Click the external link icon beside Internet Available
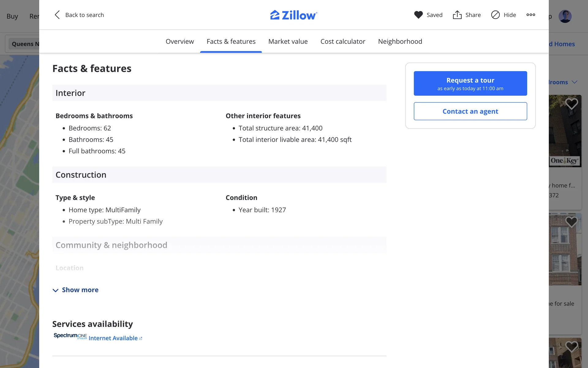The height and width of the screenshot is (368, 588). tap(141, 339)
